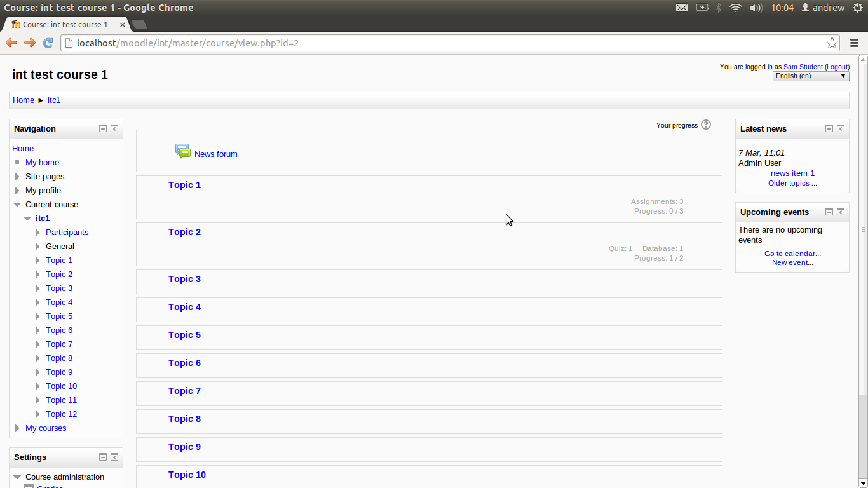Open the Topic 2 section heading
This screenshot has height=488, width=868.
[184, 232]
